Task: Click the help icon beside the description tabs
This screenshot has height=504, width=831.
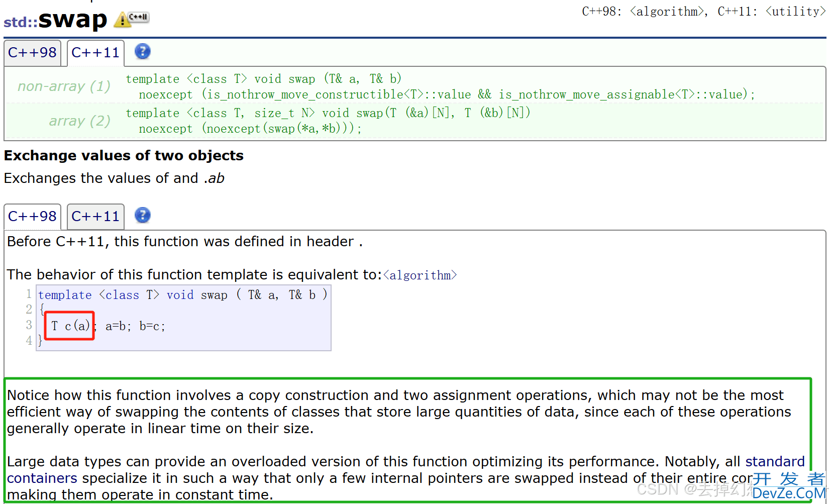Action: point(143,215)
